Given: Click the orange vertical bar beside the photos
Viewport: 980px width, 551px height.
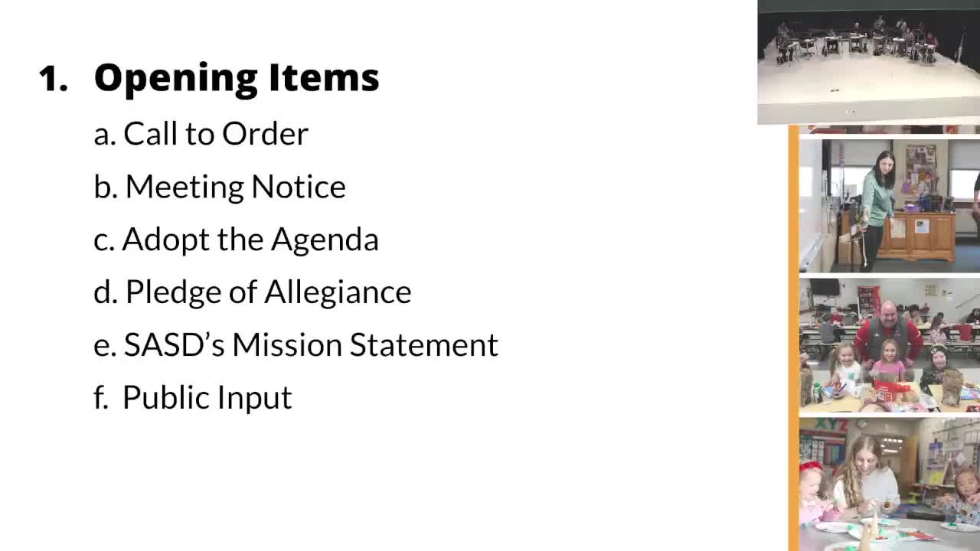Looking at the screenshot, I should point(793,337).
